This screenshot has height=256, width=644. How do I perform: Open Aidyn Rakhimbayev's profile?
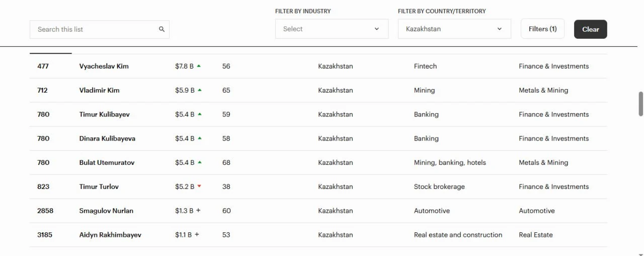(x=110, y=235)
